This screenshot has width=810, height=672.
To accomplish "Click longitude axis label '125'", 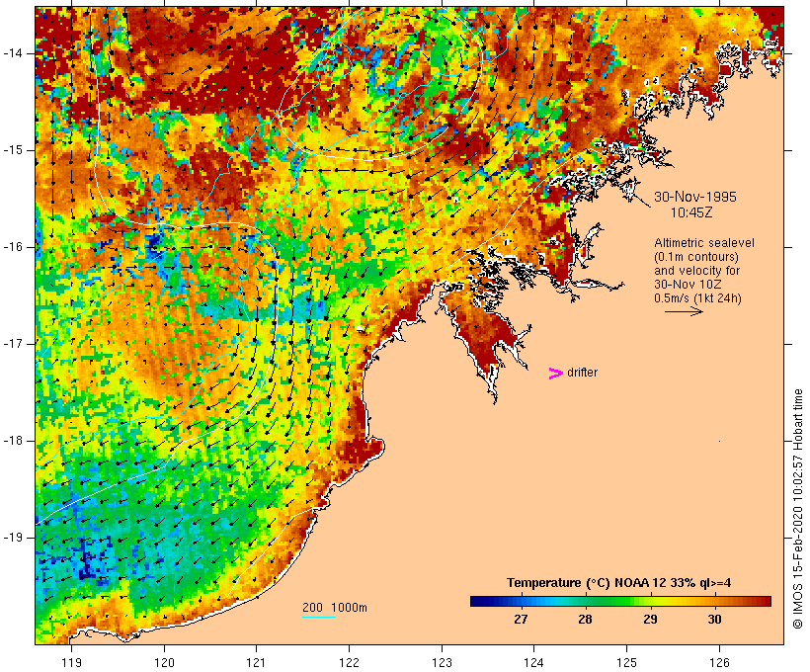I will tap(626, 663).
